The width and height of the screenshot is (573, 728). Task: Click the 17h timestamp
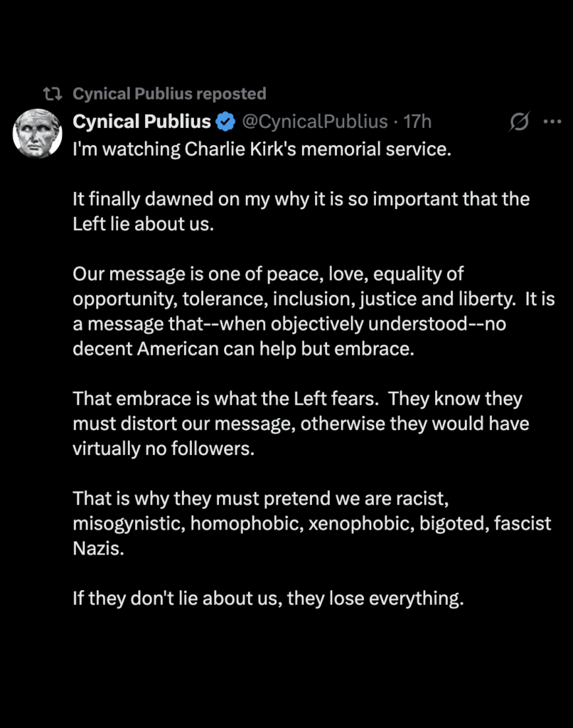point(417,122)
